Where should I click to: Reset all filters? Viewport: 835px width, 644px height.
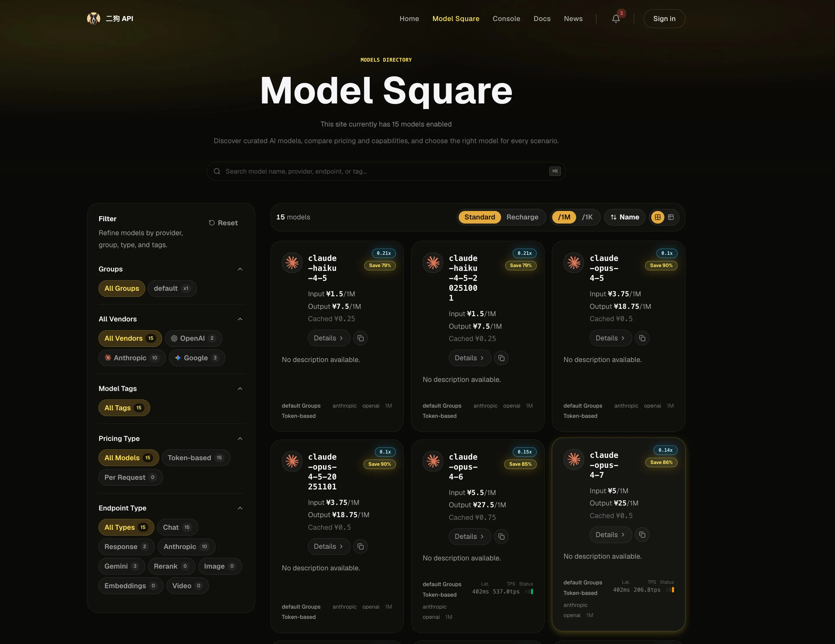pyautogui.click(x=223, y=223)
